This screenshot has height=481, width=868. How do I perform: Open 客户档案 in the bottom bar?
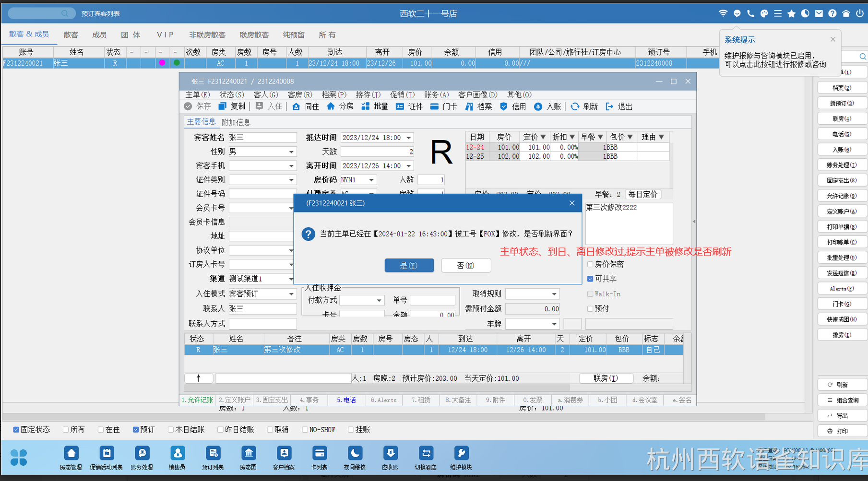[284, 458]
